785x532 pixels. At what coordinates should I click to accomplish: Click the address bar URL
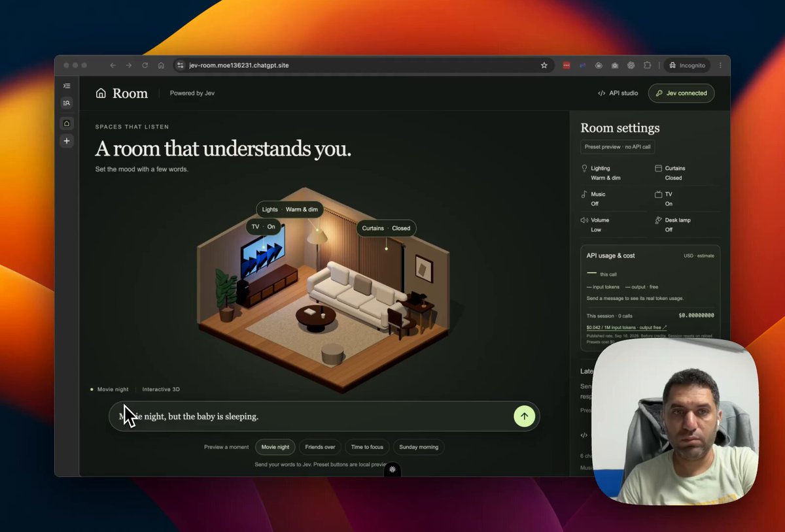[x=239, y=65]
